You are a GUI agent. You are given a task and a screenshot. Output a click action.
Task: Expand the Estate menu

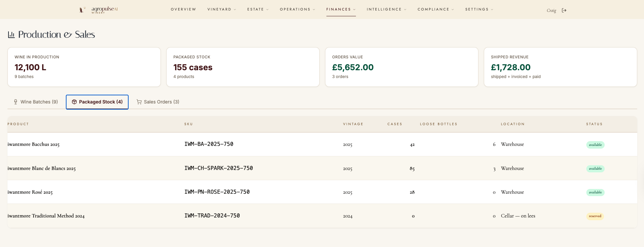click(258, 9)
